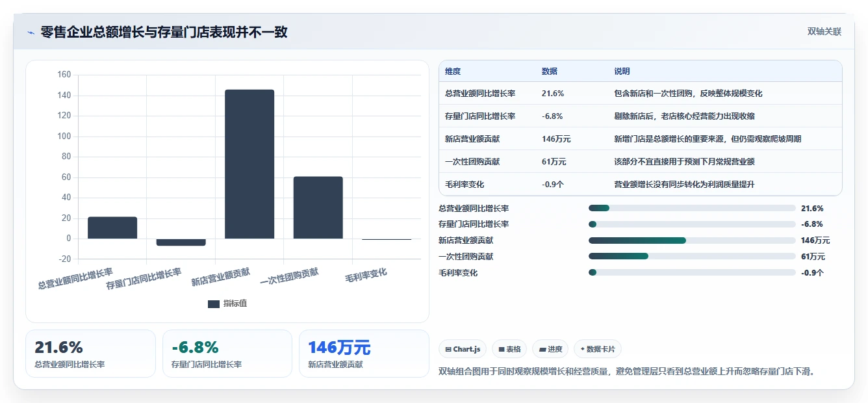868x403 pixels.
Task: Click the Chart.js tag chip
Action: pos(463,349)
